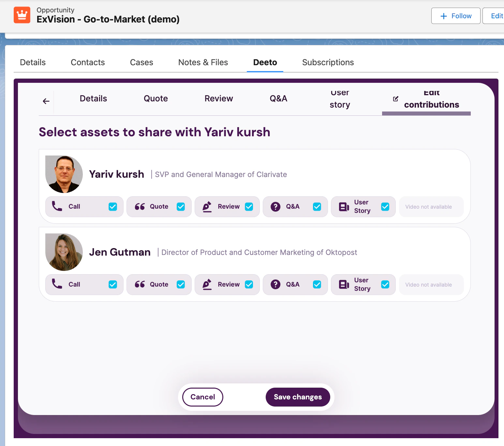504x446 pixels.
Task: Uncheck Quote checkbox for Jen Gutman
Action: pyautogui.click(x=181, y=285)
